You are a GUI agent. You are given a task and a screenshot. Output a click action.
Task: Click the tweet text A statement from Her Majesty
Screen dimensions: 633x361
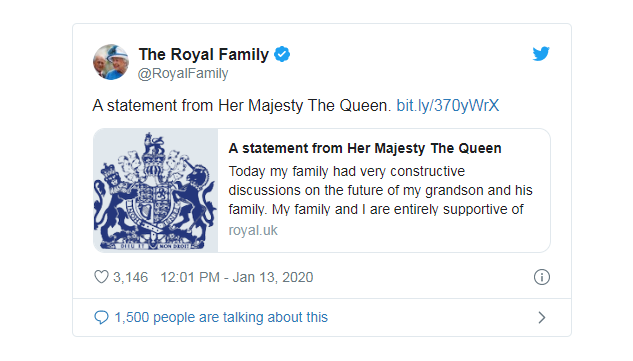[x=242, y=105]
